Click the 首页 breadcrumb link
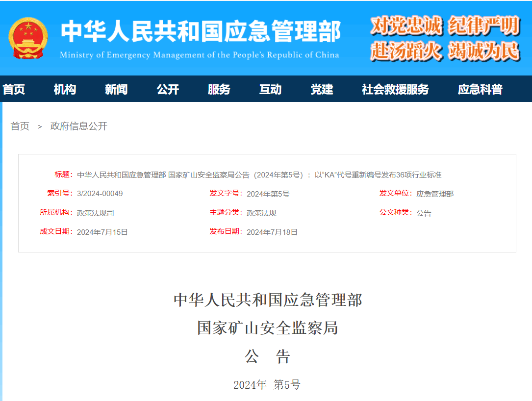 click(19, 126)
